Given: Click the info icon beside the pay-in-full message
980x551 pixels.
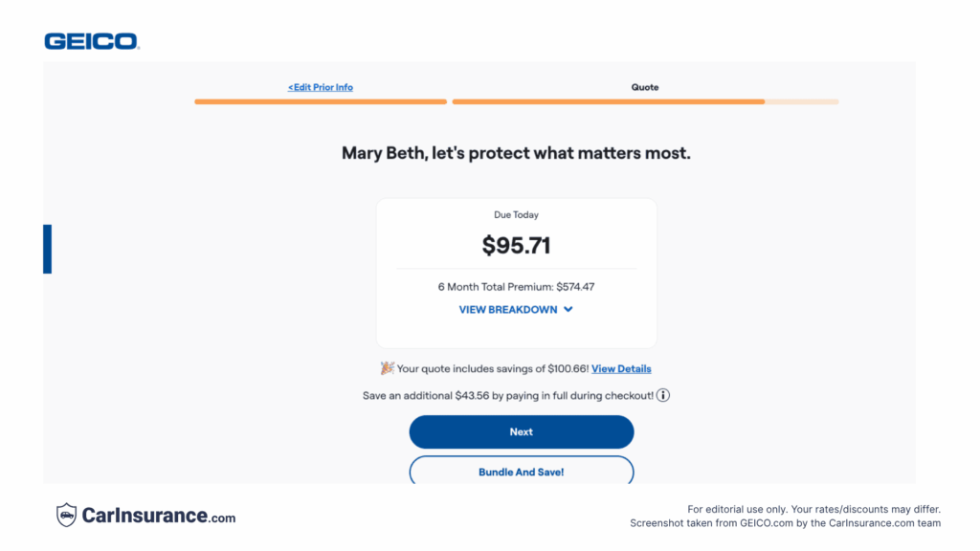Looking at the screenshot, I should coord(662,394).
